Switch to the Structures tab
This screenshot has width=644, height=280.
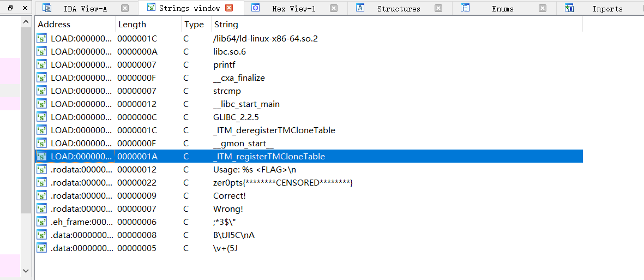pos(398,9)
